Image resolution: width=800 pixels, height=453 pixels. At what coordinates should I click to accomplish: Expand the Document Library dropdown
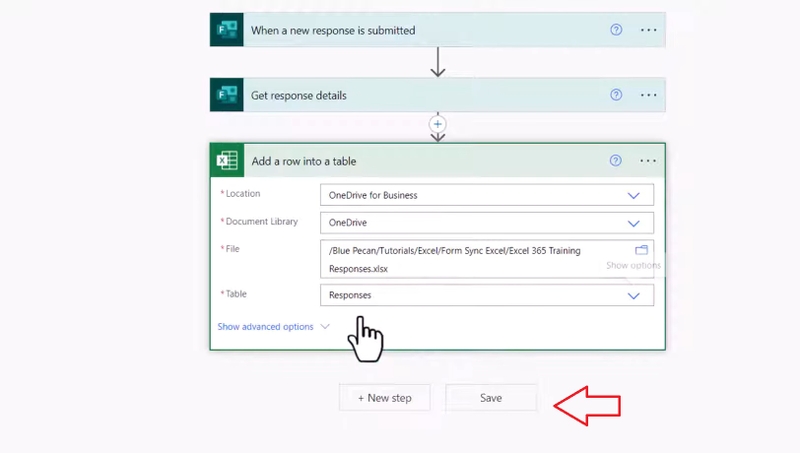pyautogui.click(x=633, y=223)
